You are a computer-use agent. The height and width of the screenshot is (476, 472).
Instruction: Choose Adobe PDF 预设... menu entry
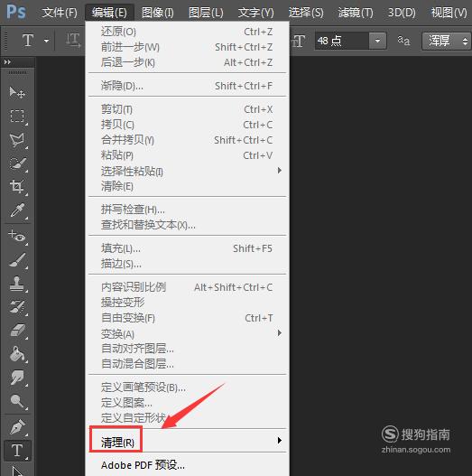click(x=188, y=465)
